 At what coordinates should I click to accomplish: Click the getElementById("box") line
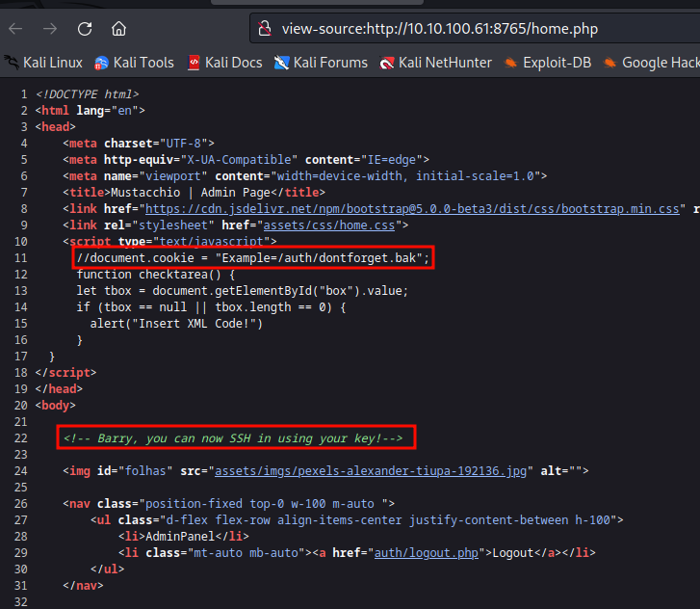[x=243, y=291]
